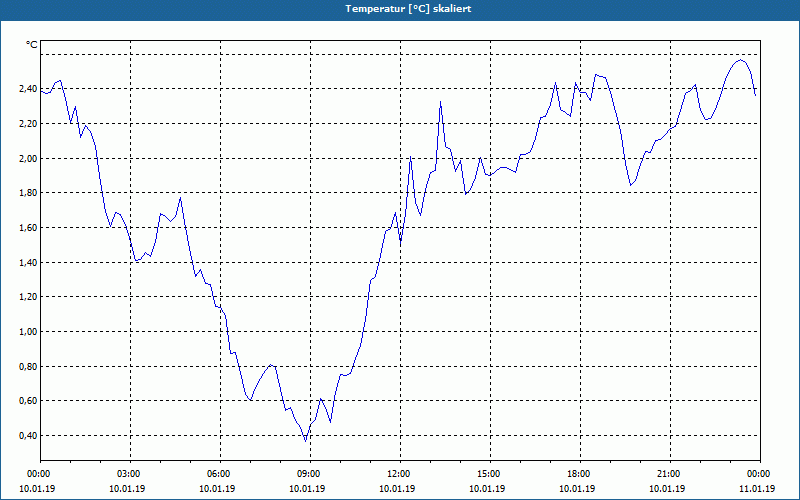Click the 03:00 time axis label
This screenshot has width=800, height=500.
click(x=131, y=474)
